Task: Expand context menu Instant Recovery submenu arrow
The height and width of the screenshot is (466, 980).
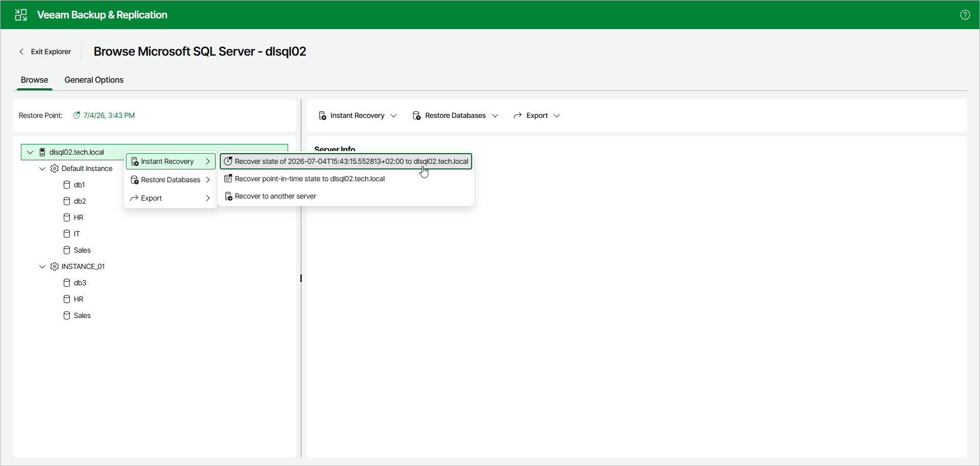Action: click(x=208, y=161)
